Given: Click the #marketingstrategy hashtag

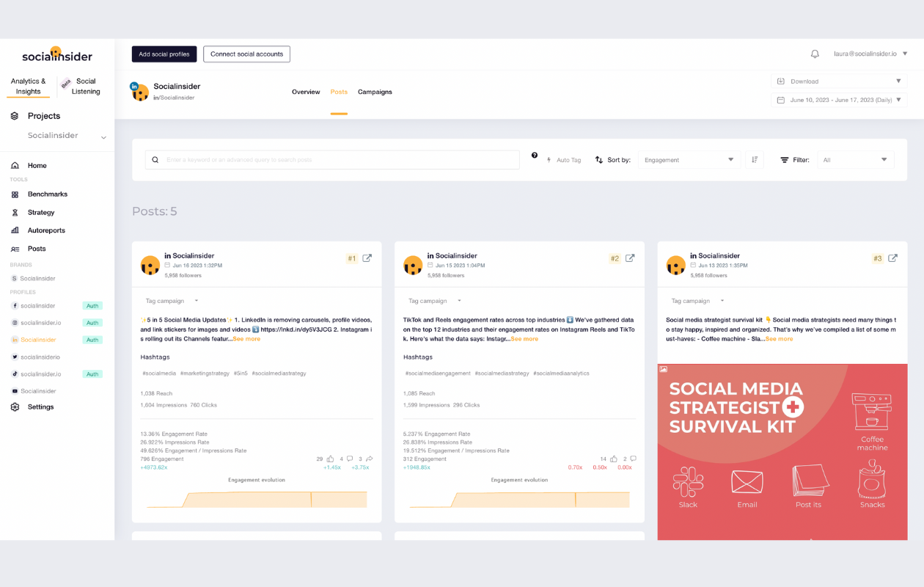Looking at the screenshot, I should [205, 373].
